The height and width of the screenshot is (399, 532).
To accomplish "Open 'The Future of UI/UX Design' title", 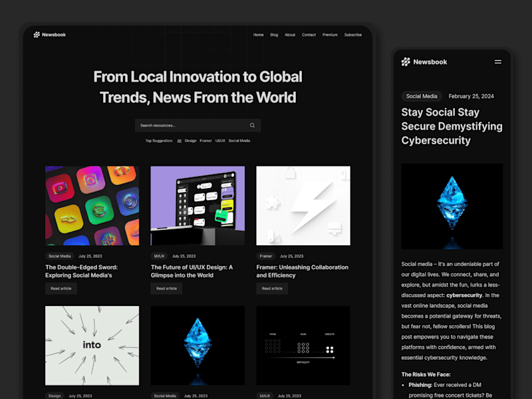I will coord(192,271).
